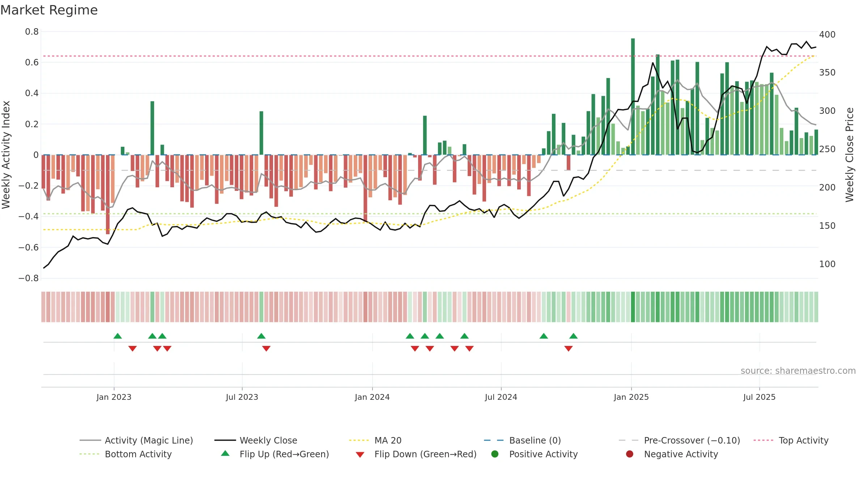Click the Jul 2023 x-axis label

tap(242, 397)
